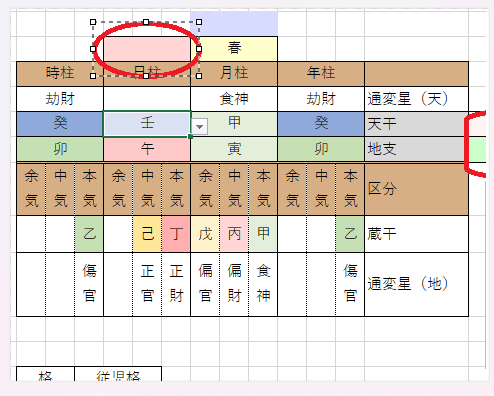Select the 中気 header under 時柱
Image resolution: width=494 pixels, height=396 pixels.
click(60, 189)
